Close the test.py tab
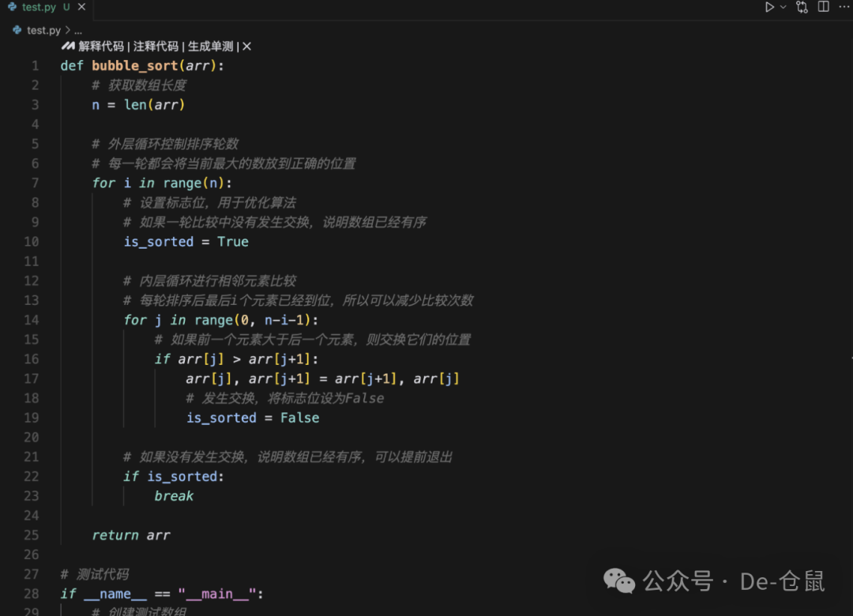The height and width of the screenshot is (616, 853). (81, 7)
